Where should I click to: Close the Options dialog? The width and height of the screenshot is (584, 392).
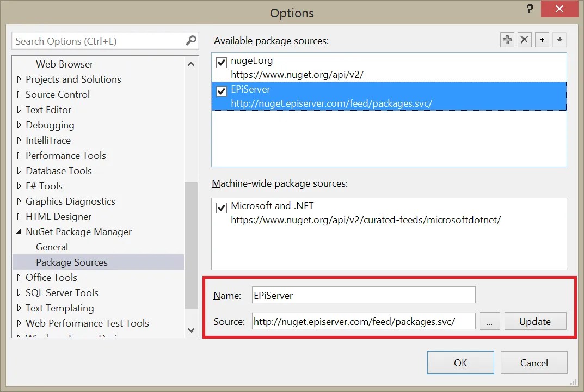point(559,9)
